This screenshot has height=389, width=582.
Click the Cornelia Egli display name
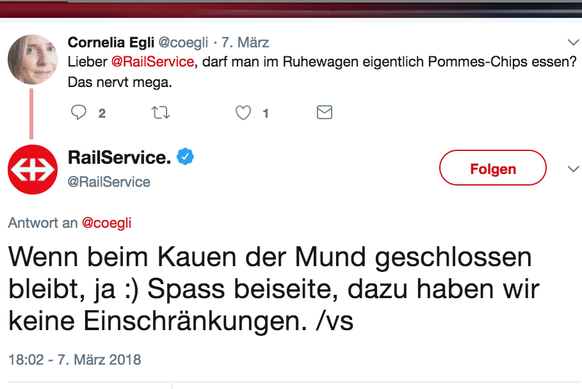(x=111, y=42)
